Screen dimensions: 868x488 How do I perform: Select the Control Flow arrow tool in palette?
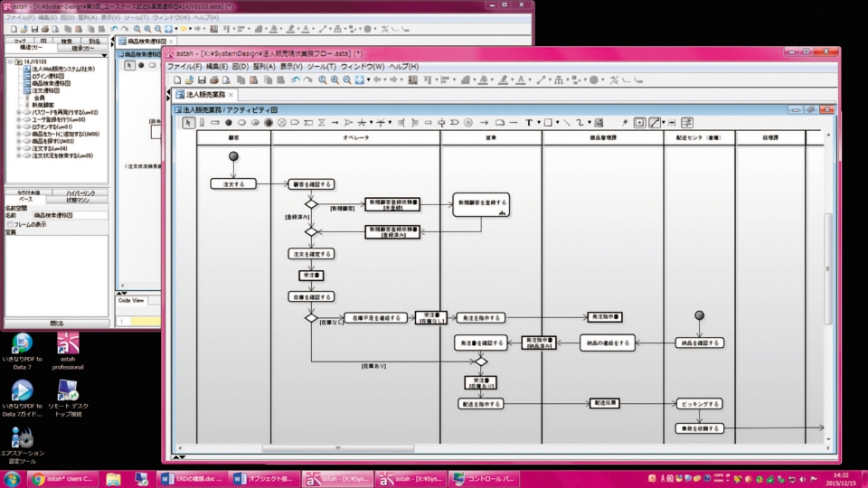[x=335, y=123]
